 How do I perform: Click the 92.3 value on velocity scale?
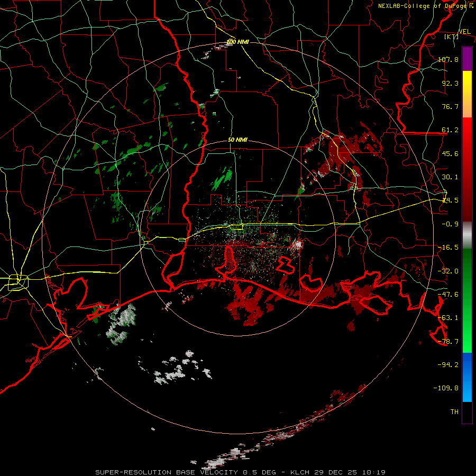click(450, 83)
